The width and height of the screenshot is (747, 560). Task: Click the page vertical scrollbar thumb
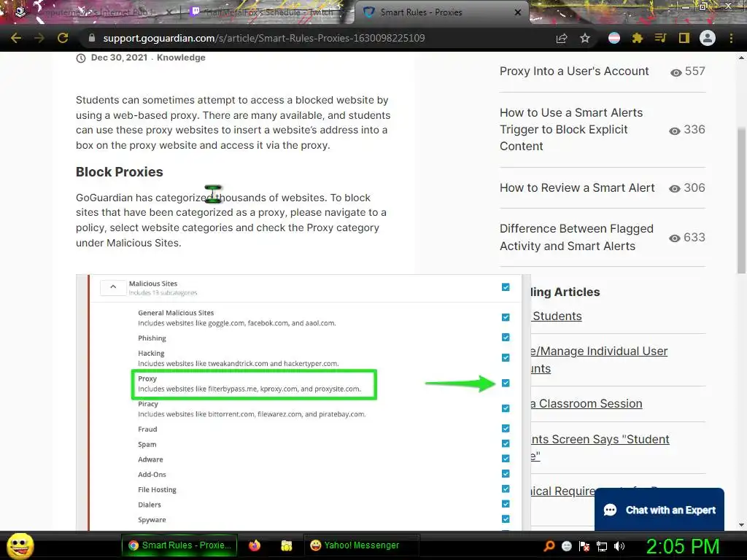click(x=741, y=200)
